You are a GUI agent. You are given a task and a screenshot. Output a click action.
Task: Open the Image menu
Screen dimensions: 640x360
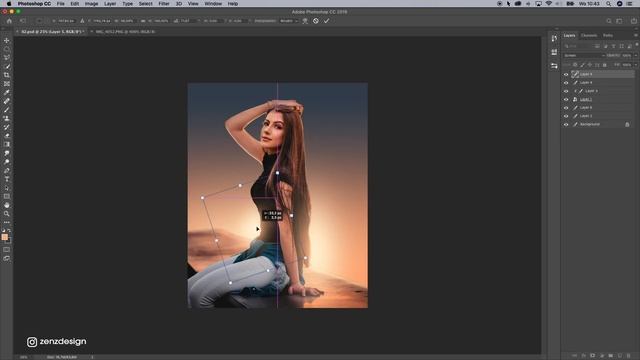click(91, 4)
